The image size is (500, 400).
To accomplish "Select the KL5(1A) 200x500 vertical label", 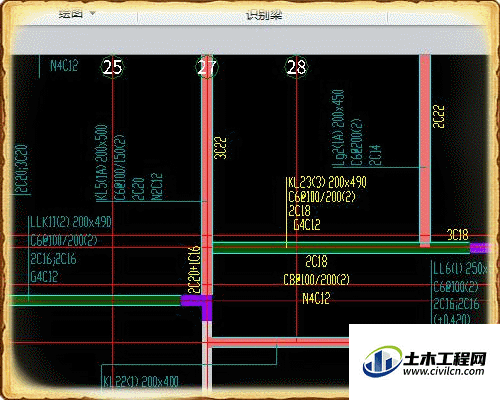I will (x=102, y=163).
